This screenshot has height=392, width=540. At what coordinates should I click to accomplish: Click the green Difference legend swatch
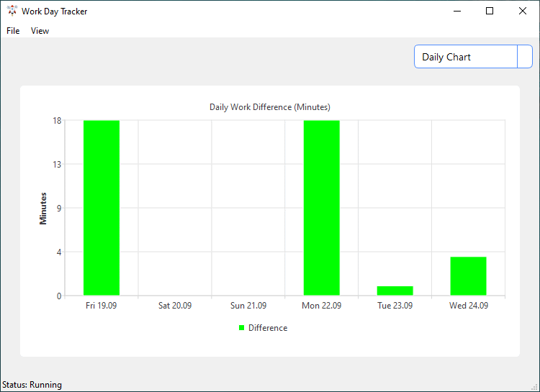242,328
